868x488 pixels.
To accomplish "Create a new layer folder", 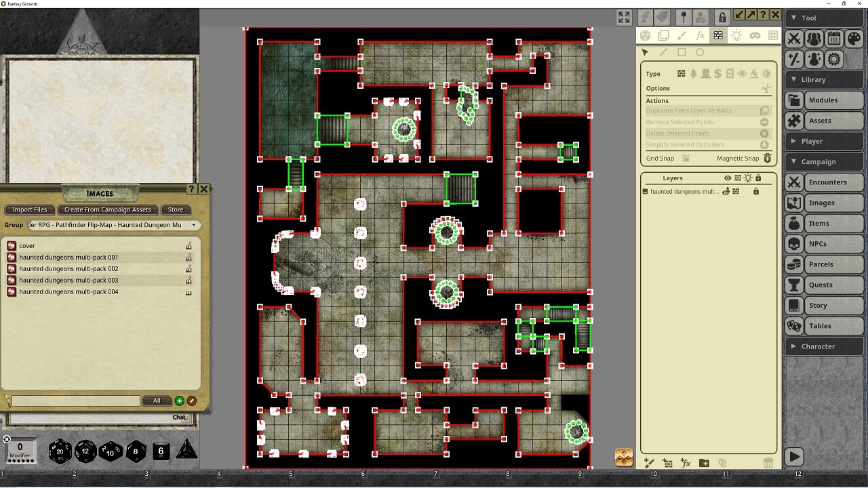I will coord(704,462).
